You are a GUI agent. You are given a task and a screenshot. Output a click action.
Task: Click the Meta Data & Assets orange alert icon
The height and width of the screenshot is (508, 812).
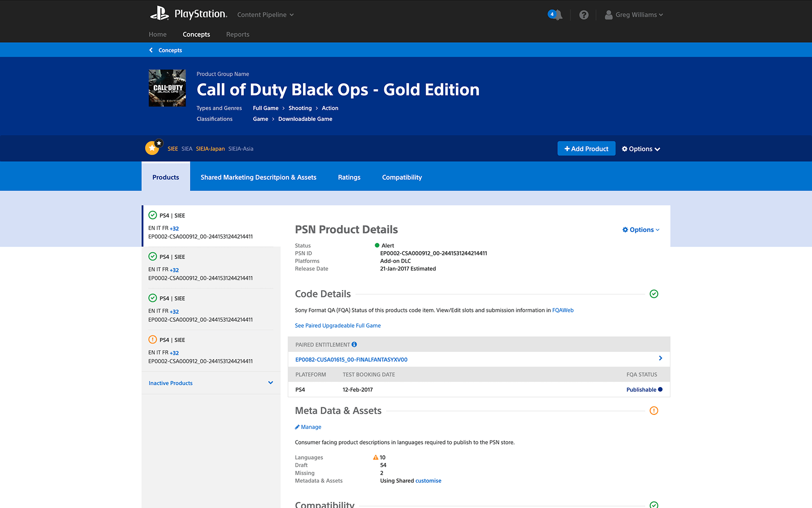[x=654, y=411]
